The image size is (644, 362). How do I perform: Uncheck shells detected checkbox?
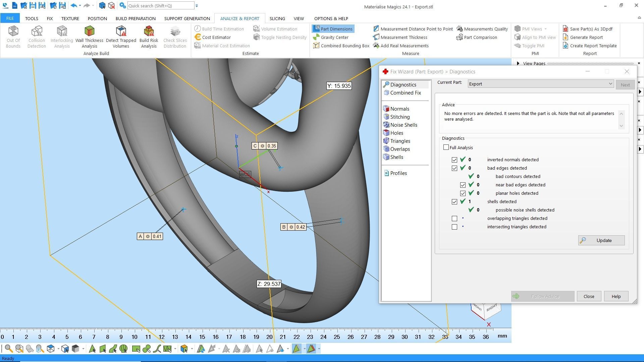point(454,202)
